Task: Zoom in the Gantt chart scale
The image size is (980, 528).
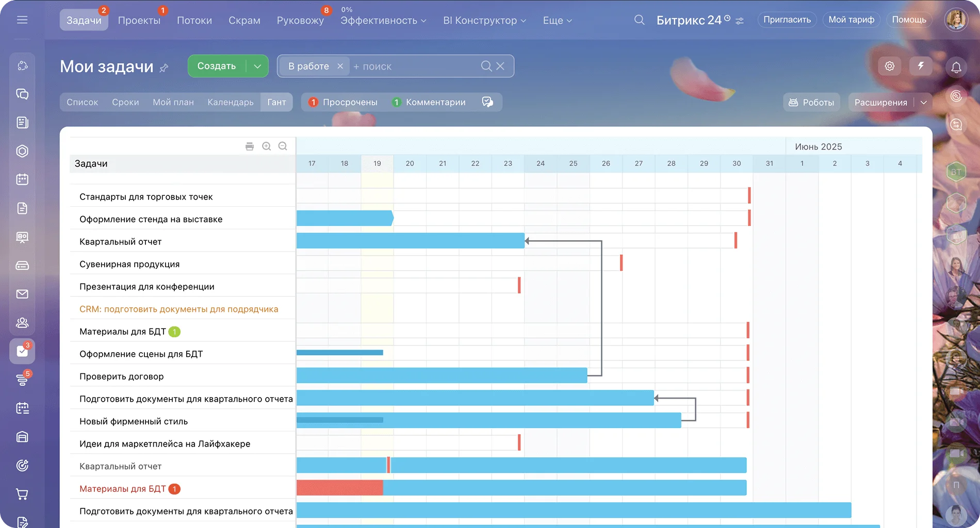Action: pos(266,146)
